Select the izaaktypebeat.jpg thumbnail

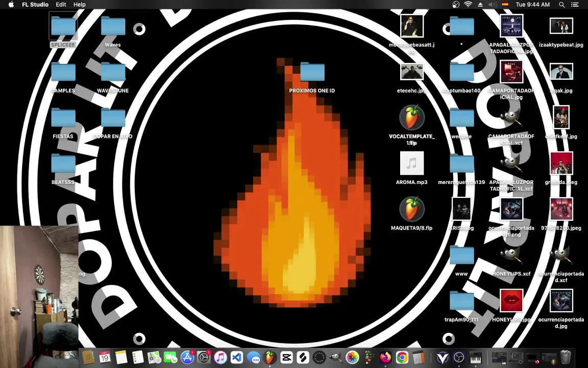[x=561, y=26]
